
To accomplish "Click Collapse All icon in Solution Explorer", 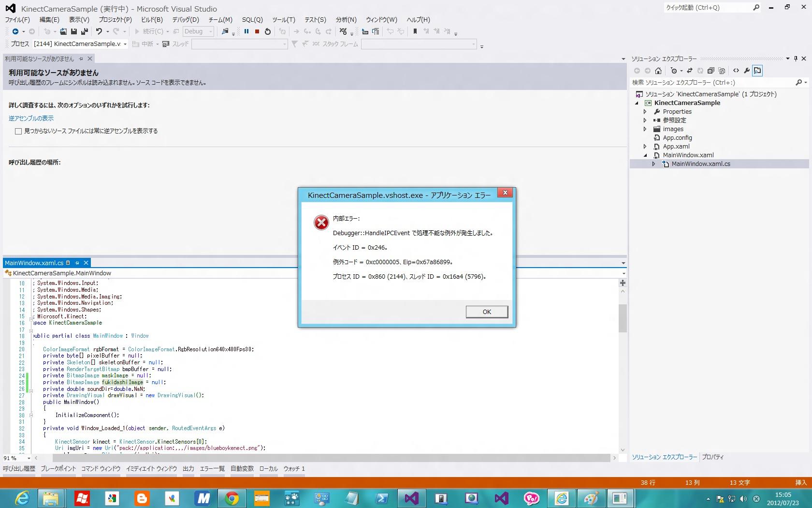I will (710, 71).
